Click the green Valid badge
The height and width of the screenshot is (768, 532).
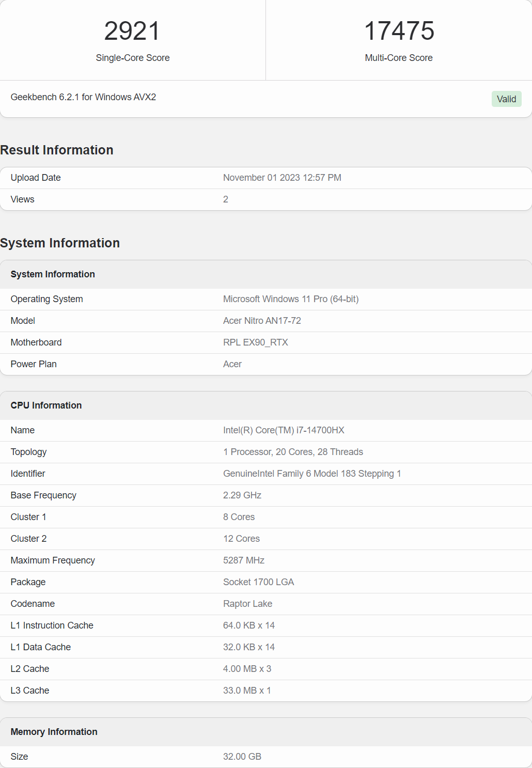click(506, 99)
